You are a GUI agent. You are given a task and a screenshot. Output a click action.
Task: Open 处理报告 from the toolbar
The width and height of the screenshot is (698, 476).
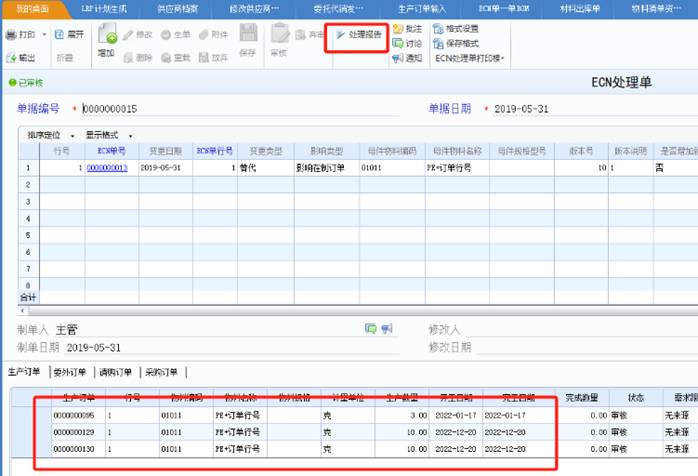tap(357, 34)
